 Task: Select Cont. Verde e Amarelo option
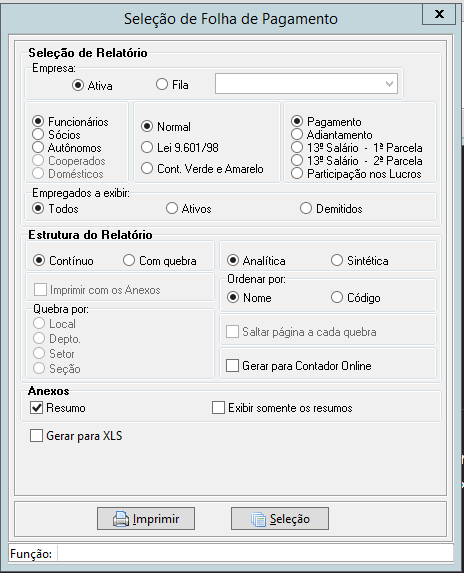click(x=147, y=168)
